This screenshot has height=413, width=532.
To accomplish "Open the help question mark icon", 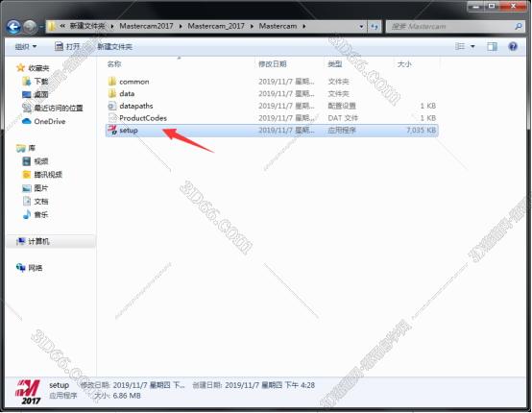I will pyautogui.click(x=513, y=46).
